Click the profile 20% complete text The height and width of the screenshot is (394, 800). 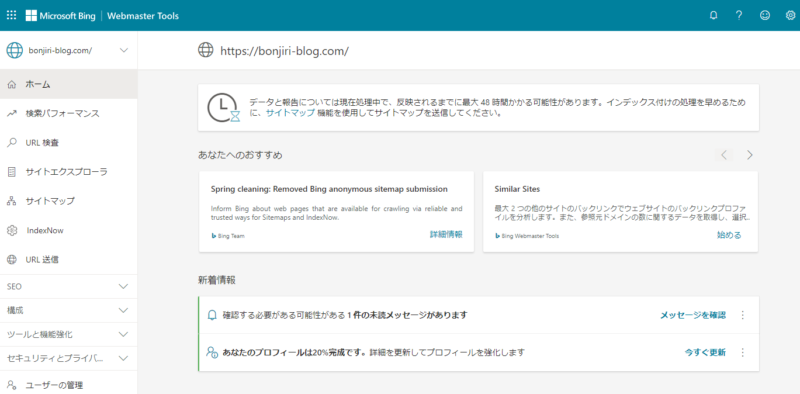[x=374, y=352]
